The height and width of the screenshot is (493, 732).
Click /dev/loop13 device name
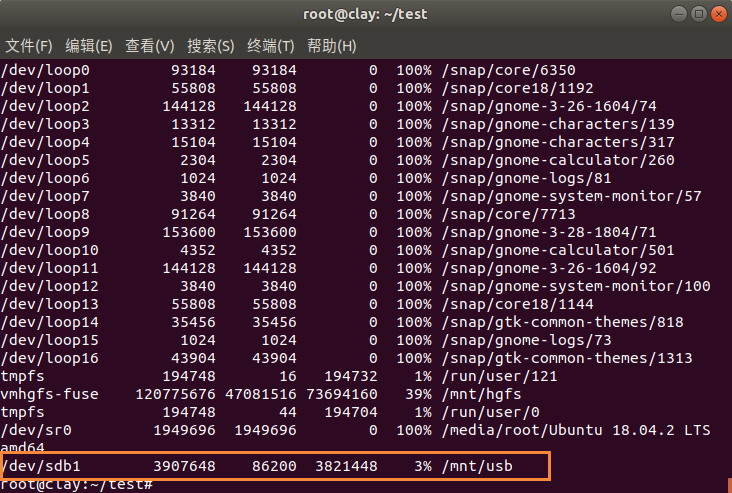click(50, 304)
